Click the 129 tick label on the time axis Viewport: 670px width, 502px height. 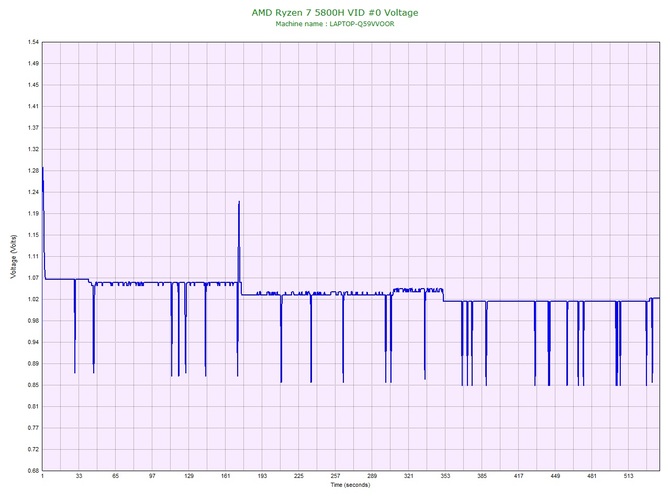[189, 476]
